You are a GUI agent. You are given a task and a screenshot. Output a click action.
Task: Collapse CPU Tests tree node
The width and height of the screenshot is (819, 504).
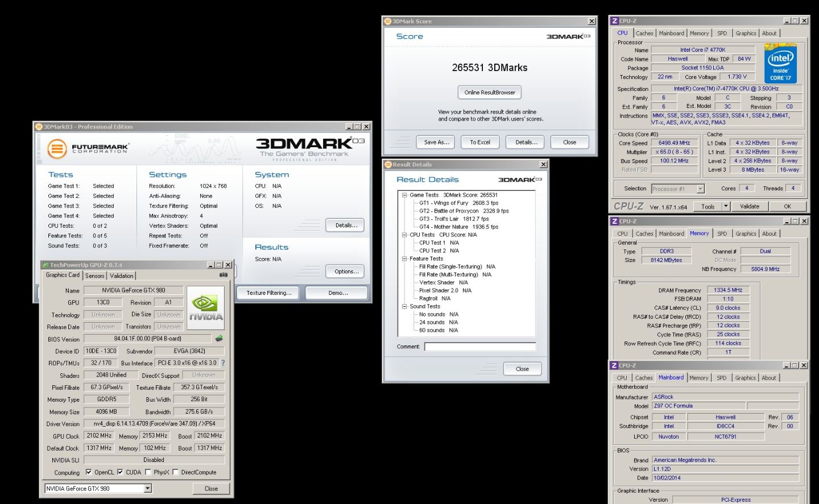[404, 235]
